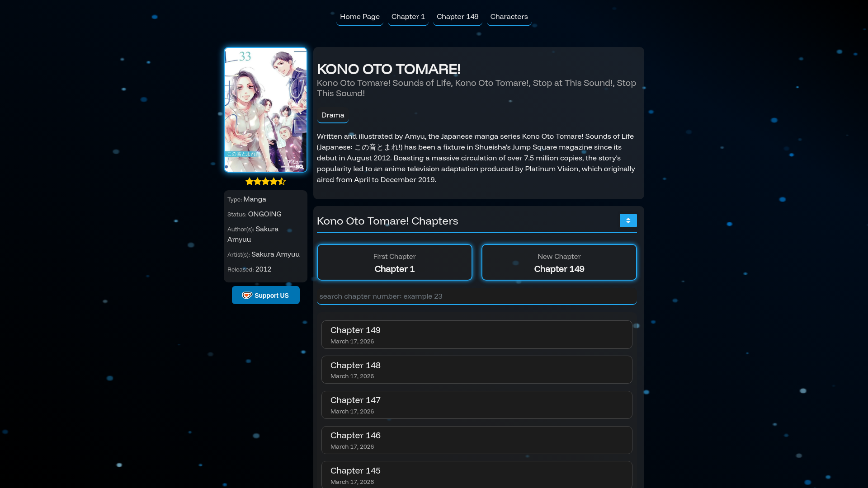Open the Home Page nav link
The width and height of the screenshot is (868, 488).
pyautogui.click(x=360, y=17)
